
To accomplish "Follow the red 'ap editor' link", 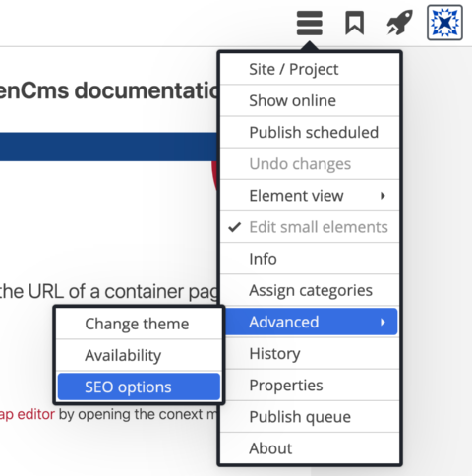I will [28, 414].
